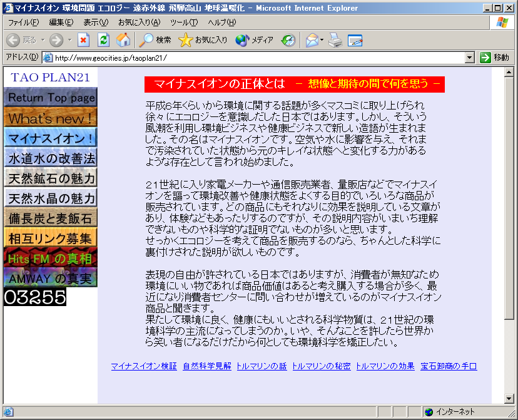The image size is (518, 420).
Task: Follow the トルマリンの話 link
Action: pos(262,366)
